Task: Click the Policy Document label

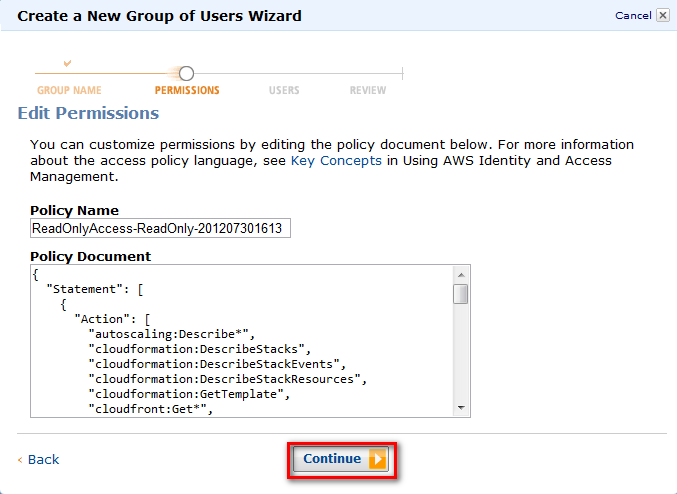Action: tap(91, 256)
